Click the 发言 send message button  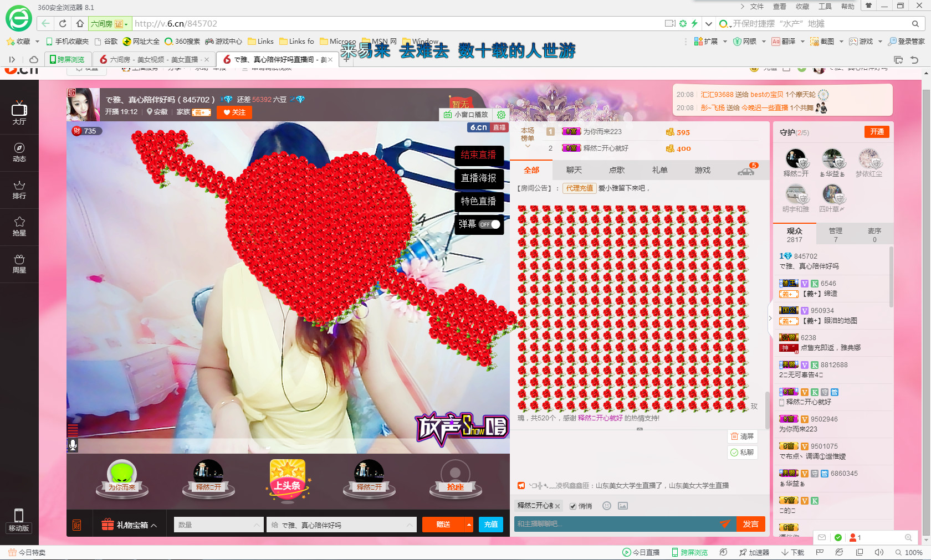click(x=751, y=524)
